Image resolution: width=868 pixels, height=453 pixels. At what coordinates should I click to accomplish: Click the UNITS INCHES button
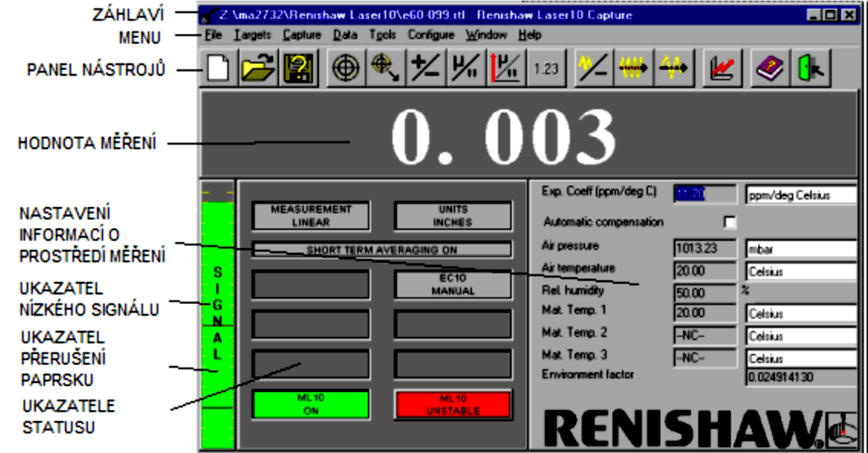click(x=453, y=216)
